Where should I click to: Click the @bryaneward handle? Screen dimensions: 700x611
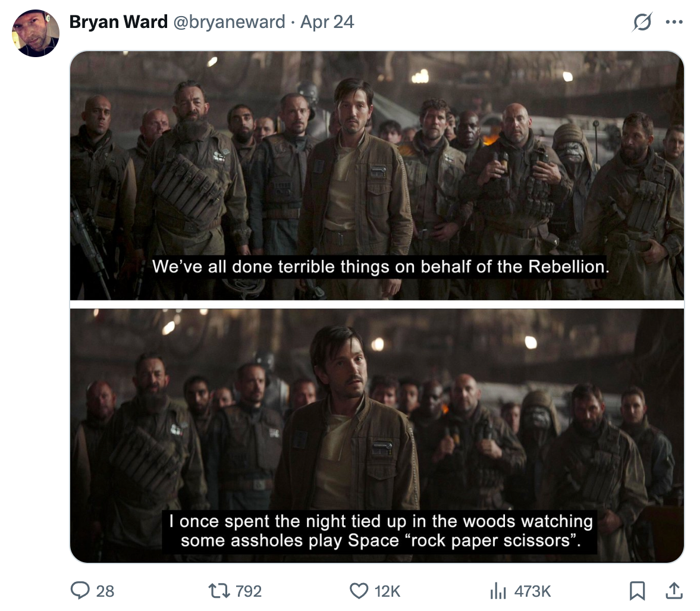[x=228, y=22]
